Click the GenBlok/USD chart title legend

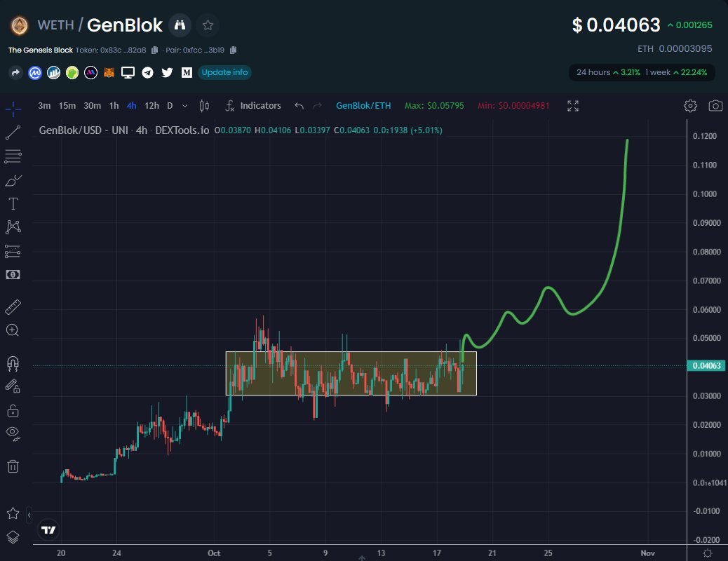pos(124,130)
